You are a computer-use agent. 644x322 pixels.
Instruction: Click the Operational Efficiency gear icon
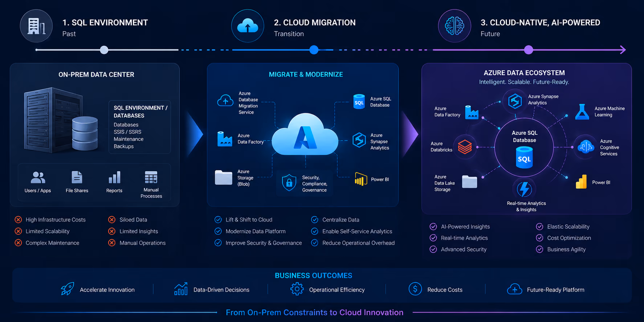pos(297,289)
